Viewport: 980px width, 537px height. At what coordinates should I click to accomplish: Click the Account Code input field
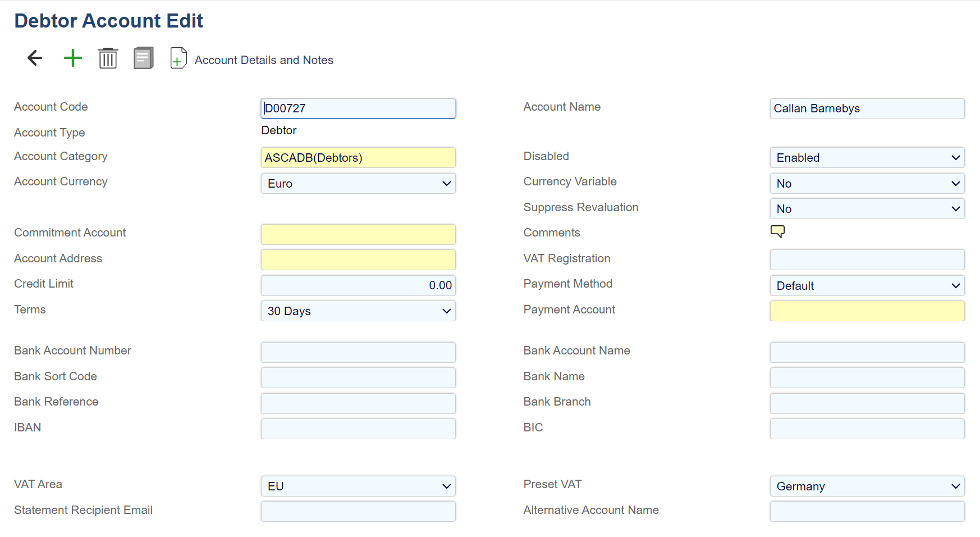(358, 108)
